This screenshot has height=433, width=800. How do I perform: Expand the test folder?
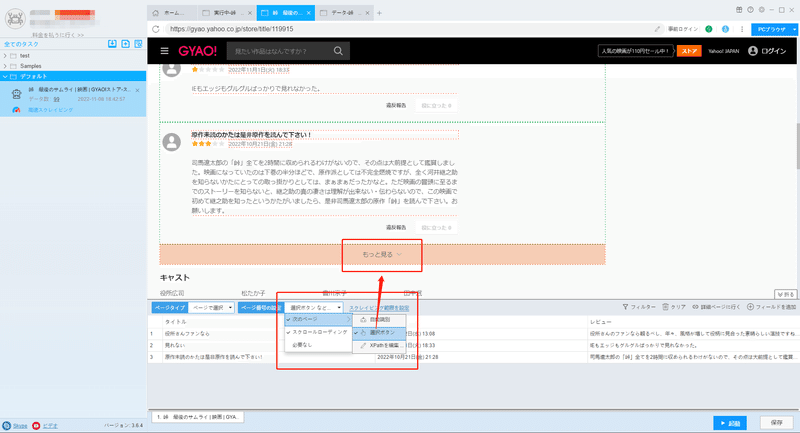coord(5,56)
